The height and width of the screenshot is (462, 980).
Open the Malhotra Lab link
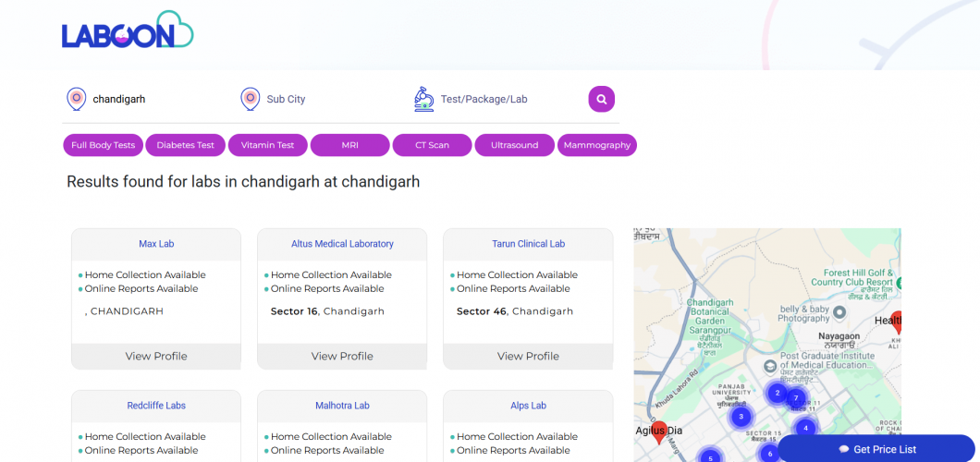pos(342,406)
